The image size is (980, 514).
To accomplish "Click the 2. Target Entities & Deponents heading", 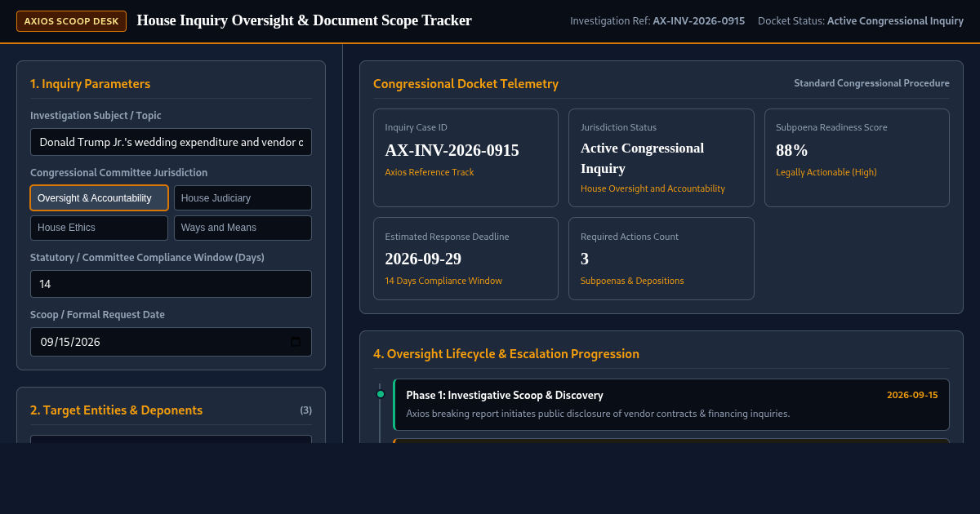I will [116, 410].
